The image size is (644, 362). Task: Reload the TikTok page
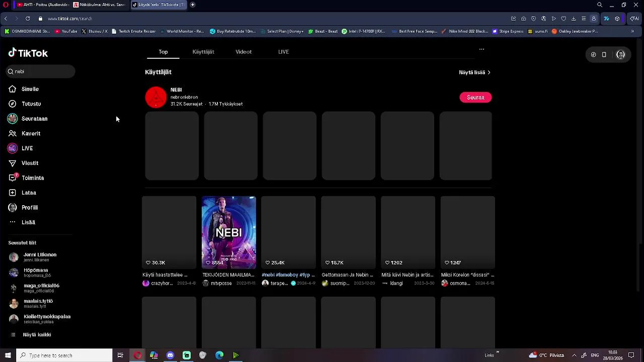coord(28,19)
